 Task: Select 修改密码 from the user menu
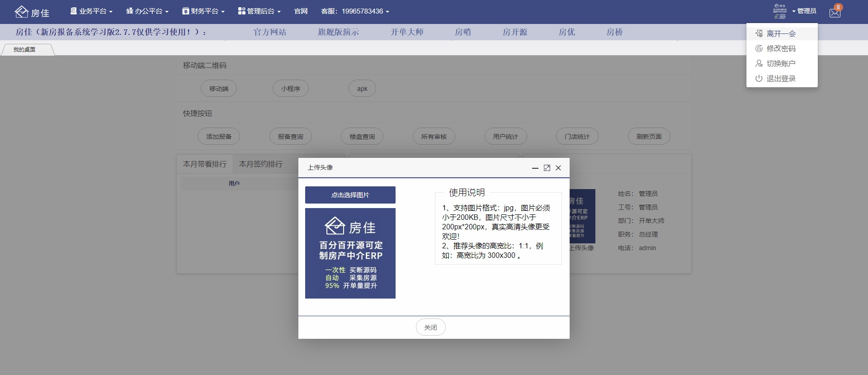[x=782, y=48]
